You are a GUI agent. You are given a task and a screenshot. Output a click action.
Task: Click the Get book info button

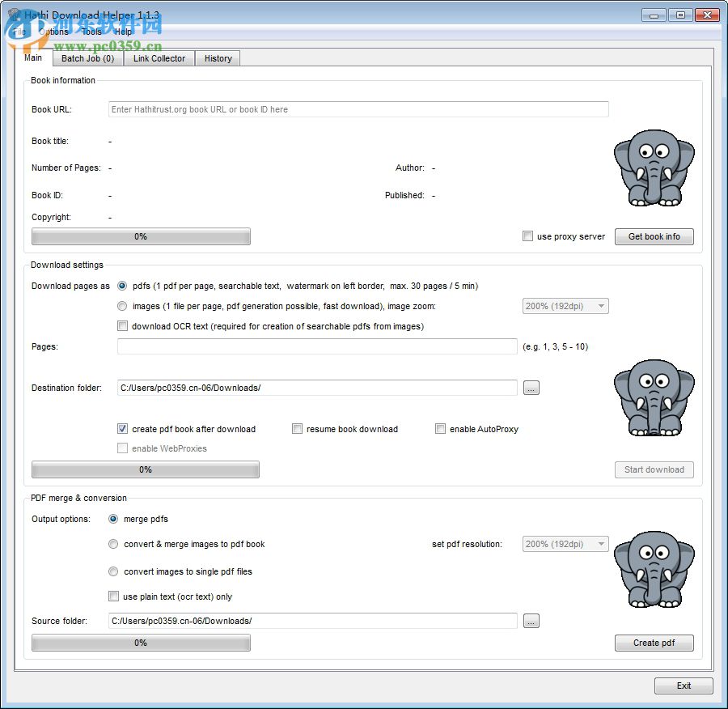[654, 236]
